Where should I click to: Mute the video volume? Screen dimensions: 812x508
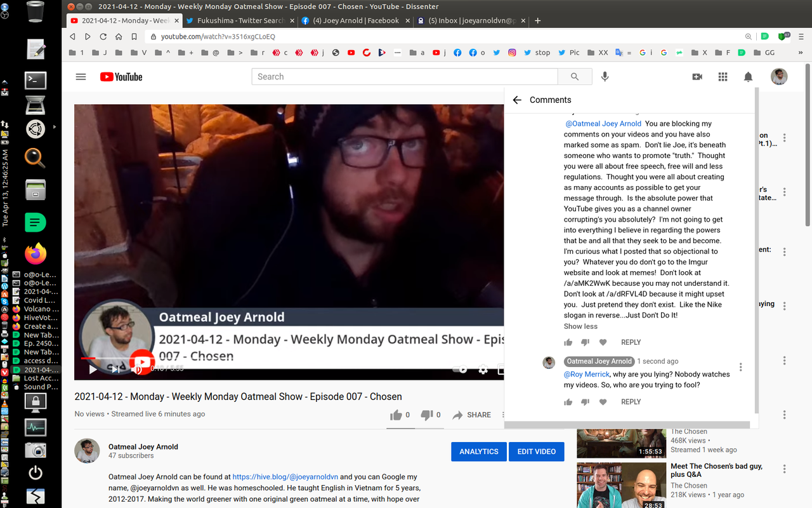coord(136,369)
